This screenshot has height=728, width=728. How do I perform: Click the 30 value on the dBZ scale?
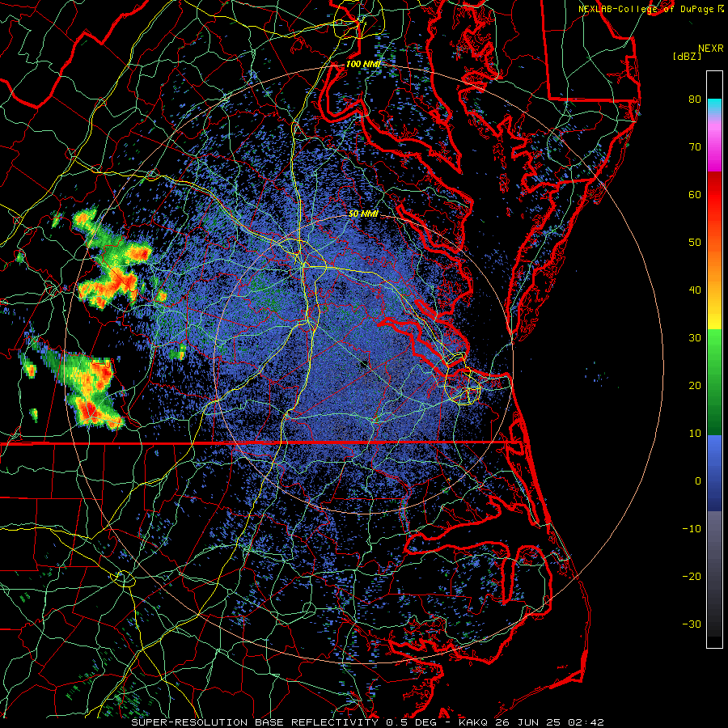coord(695,337)
